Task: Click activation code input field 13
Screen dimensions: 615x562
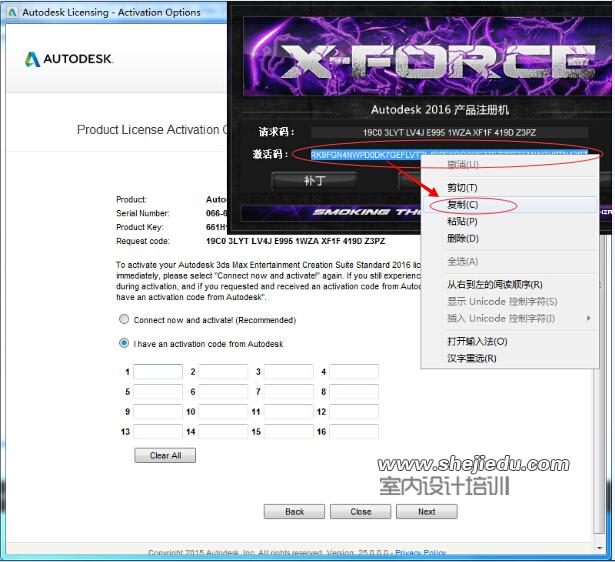Action: pos(158,431)
